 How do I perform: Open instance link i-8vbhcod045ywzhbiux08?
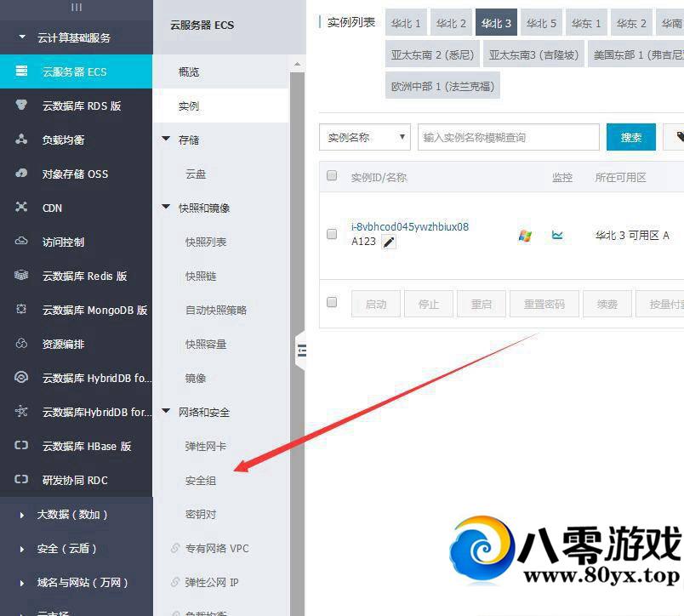pyautogui.click(x=409, y=226)
